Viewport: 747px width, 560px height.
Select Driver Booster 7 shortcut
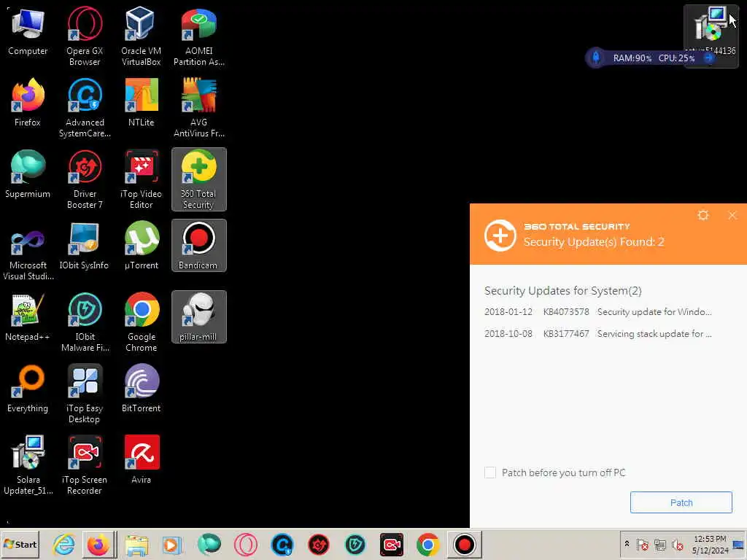[x=85, y=179]
